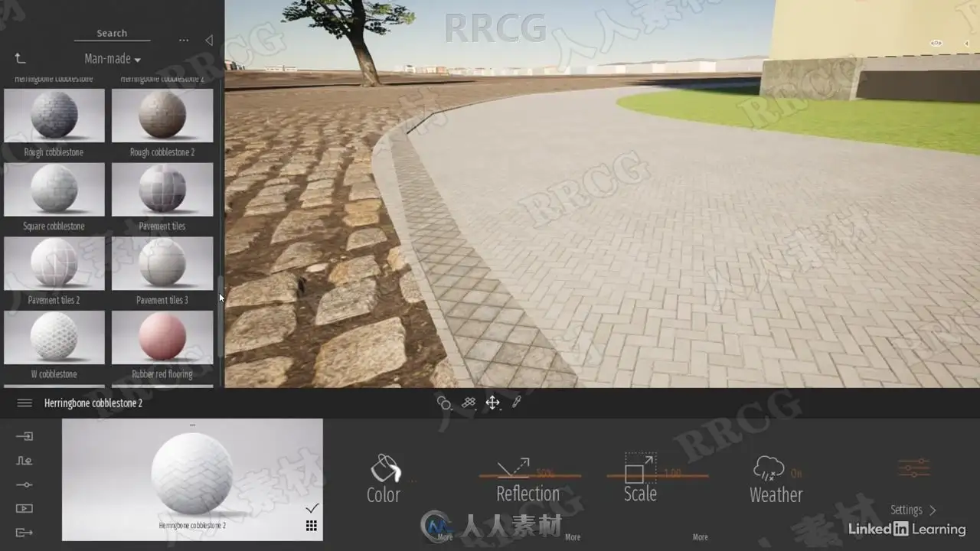Confirm material with the checkmark icon
The height and width of the screenshot is (551, 980).
coord(312,508)
